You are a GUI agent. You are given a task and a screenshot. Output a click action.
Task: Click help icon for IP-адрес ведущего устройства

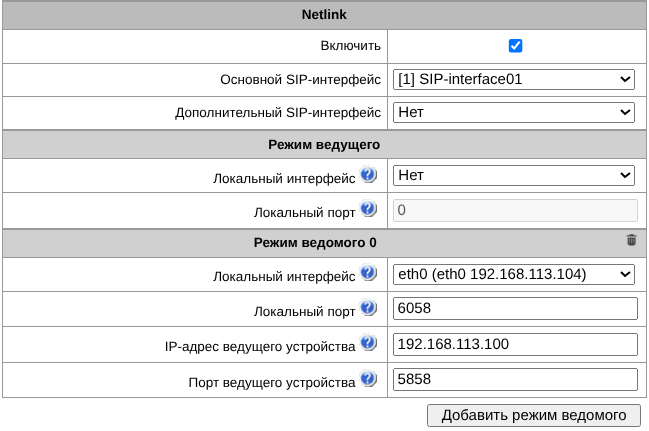368,344
